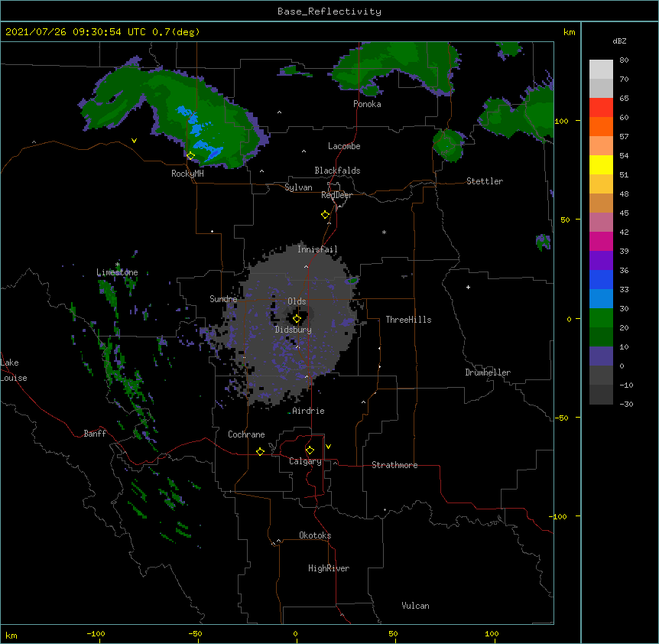Click the Calgary city label
Image resolution: width=659 pixels, height=644 pixels.
point(305,461)
